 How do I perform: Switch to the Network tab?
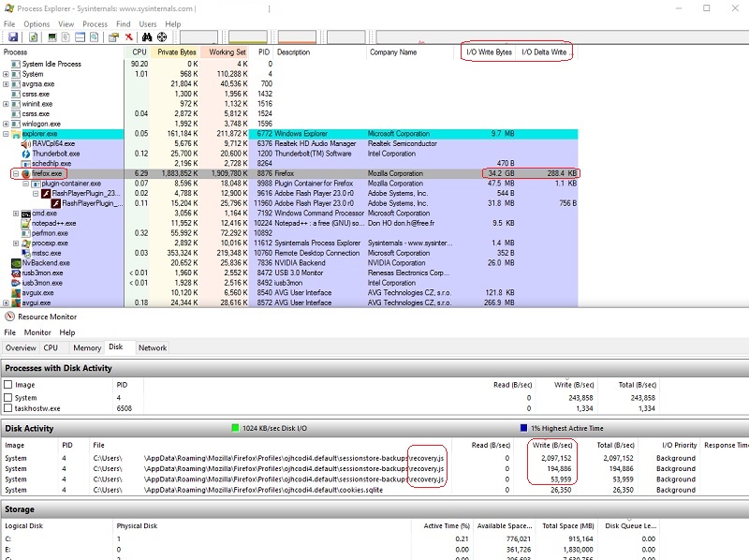(x=153, y=347)
